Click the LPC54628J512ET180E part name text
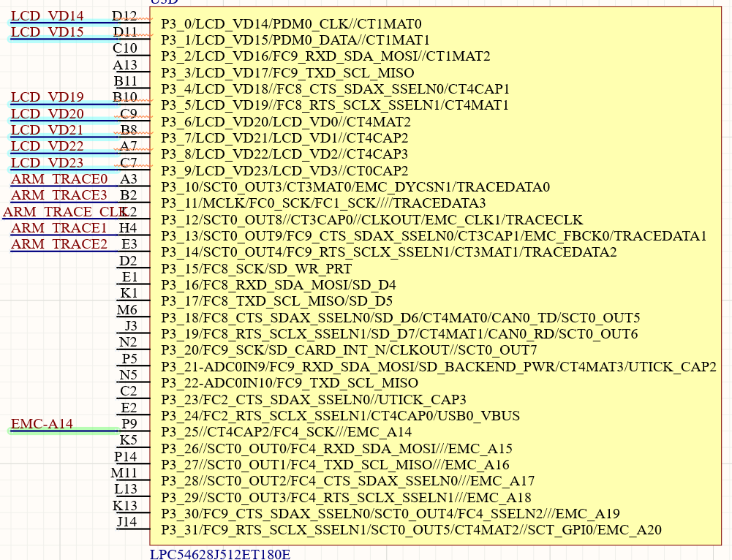 point(219,555)
